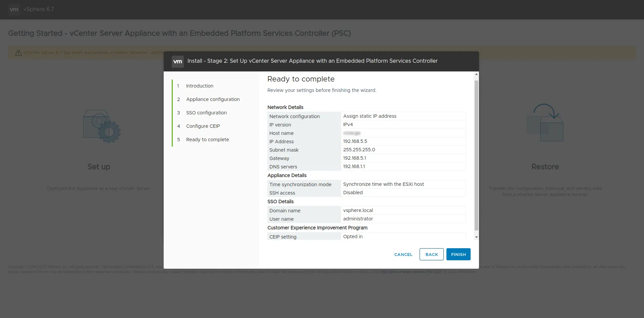The image size is (644, 318).
Task: Click the 'SSO Details' section heading
Action: 280,202
